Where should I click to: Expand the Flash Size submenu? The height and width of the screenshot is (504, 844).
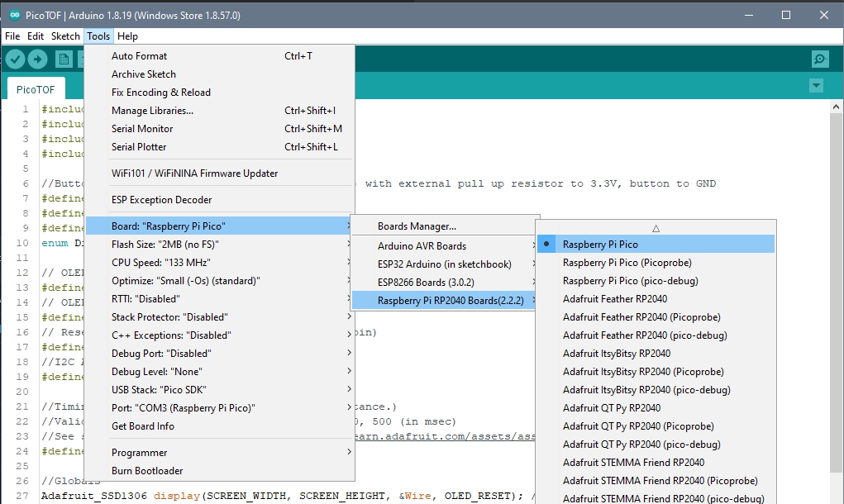[x=220, y=245]
